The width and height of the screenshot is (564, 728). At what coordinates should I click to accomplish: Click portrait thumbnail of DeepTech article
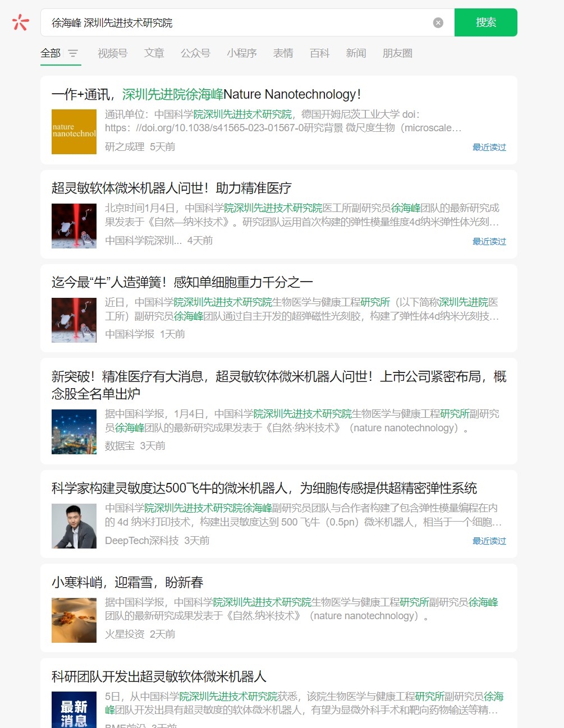74,526
